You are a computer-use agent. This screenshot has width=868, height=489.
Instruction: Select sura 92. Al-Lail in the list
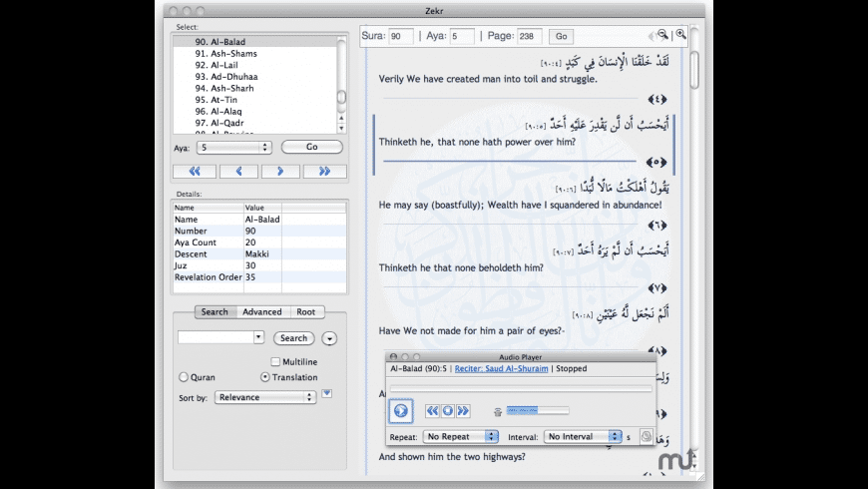coord(255,65)
